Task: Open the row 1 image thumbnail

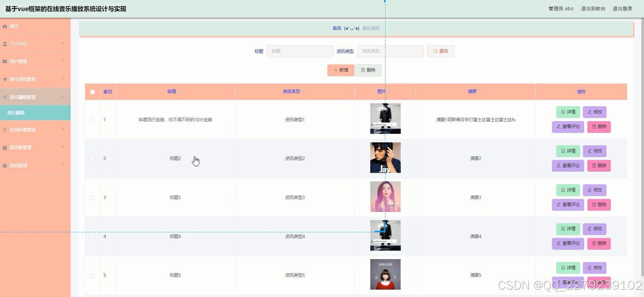Action: point(385,118)
